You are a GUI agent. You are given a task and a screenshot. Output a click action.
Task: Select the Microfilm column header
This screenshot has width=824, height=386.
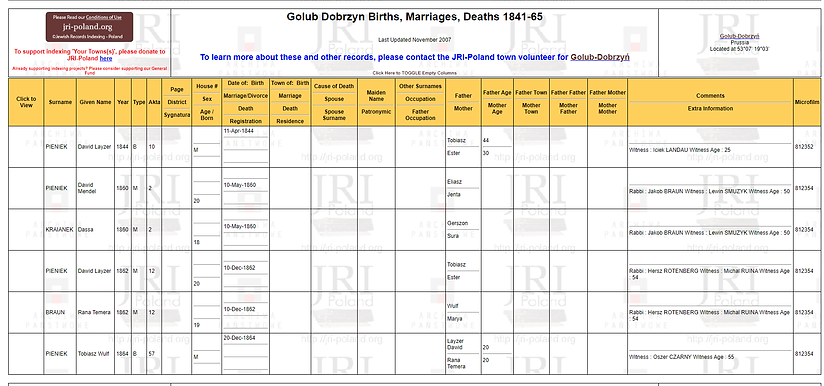point(807,102)
